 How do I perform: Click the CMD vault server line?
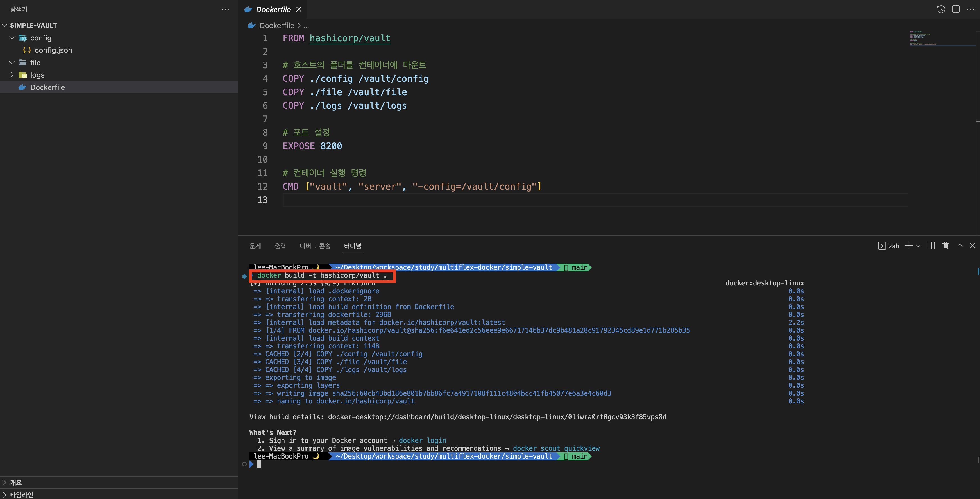[x=412, y=186]
